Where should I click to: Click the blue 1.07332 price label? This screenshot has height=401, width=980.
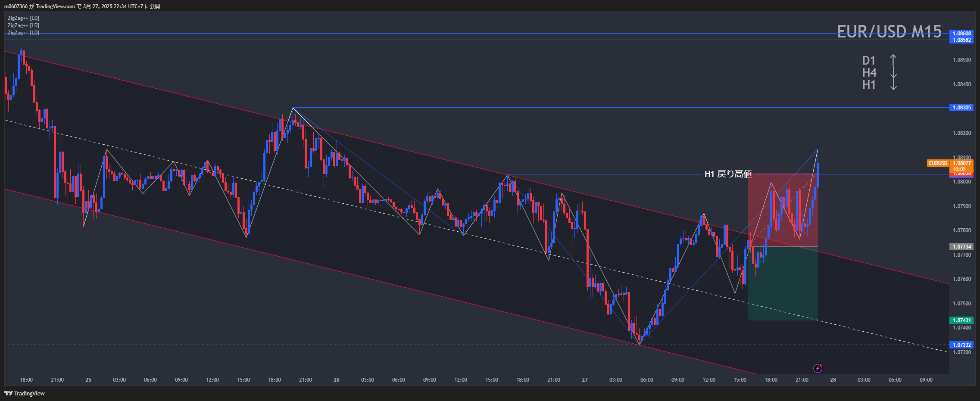point(961,345)
